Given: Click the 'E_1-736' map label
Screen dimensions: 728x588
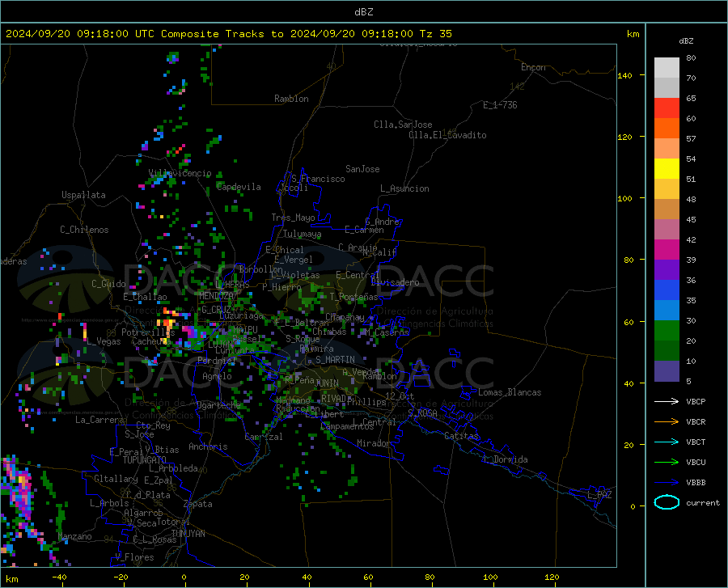Looking at the screenshot, I should (500, 105).
